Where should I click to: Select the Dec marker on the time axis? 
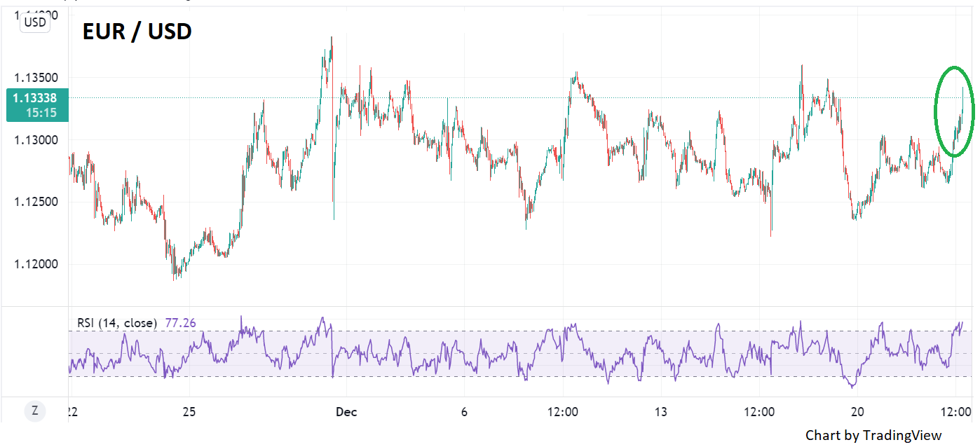[346, 412]
